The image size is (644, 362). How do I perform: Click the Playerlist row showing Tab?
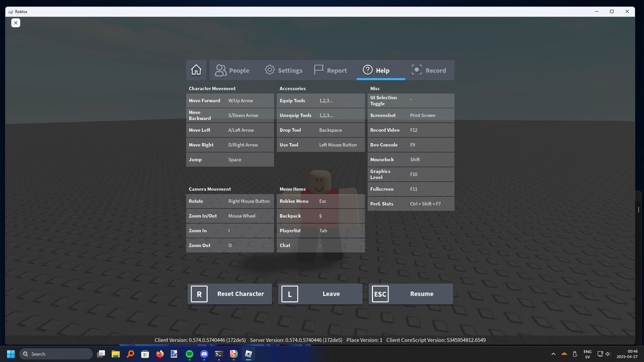(x=320, y=231)
